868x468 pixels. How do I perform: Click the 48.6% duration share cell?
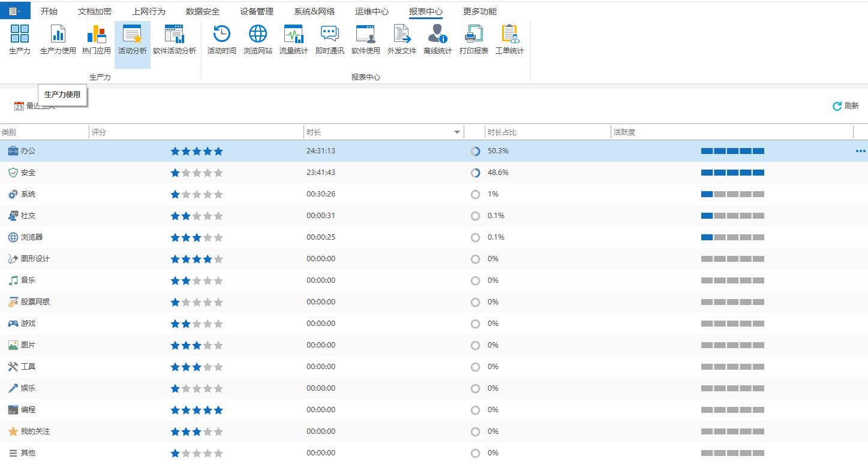[x=498, y=173]
